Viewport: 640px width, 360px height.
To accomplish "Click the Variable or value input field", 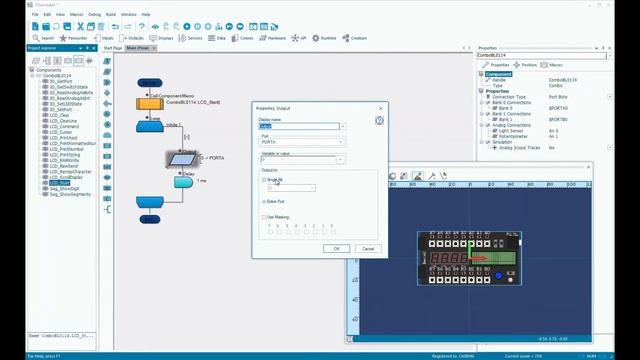I will pos(298,160).
